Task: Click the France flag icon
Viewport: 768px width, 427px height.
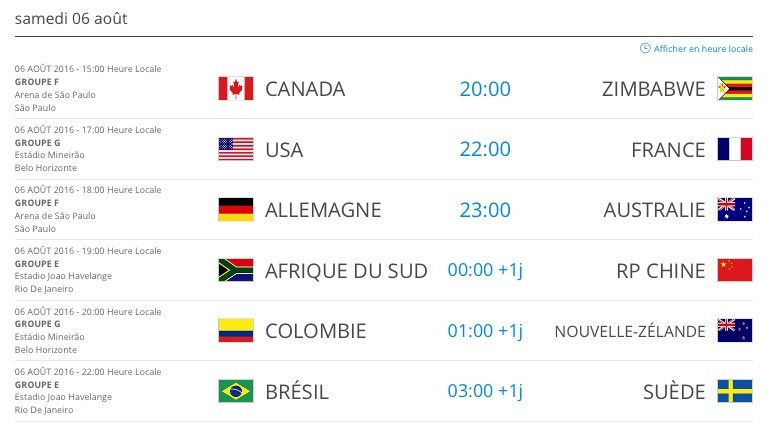Action: (735, 149)
